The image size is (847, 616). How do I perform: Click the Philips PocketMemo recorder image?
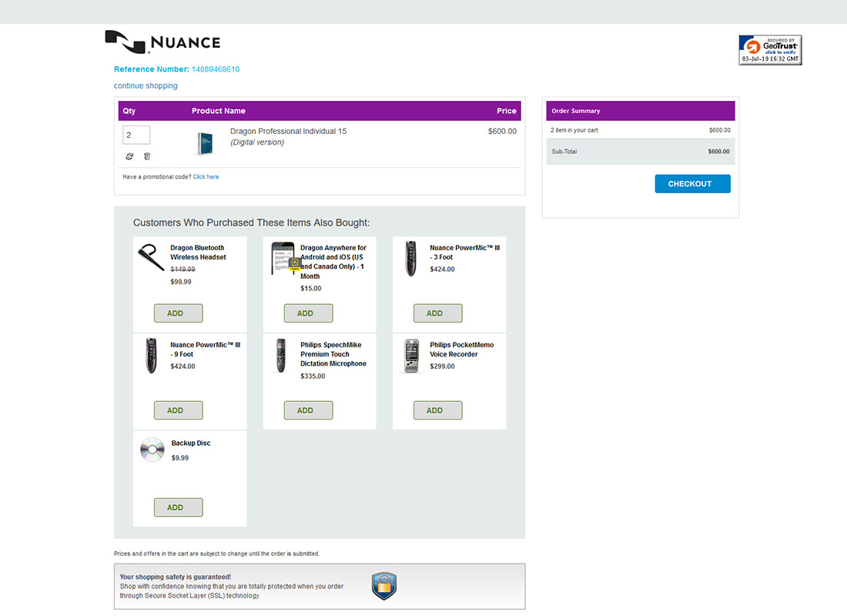[x=412, y=356]
